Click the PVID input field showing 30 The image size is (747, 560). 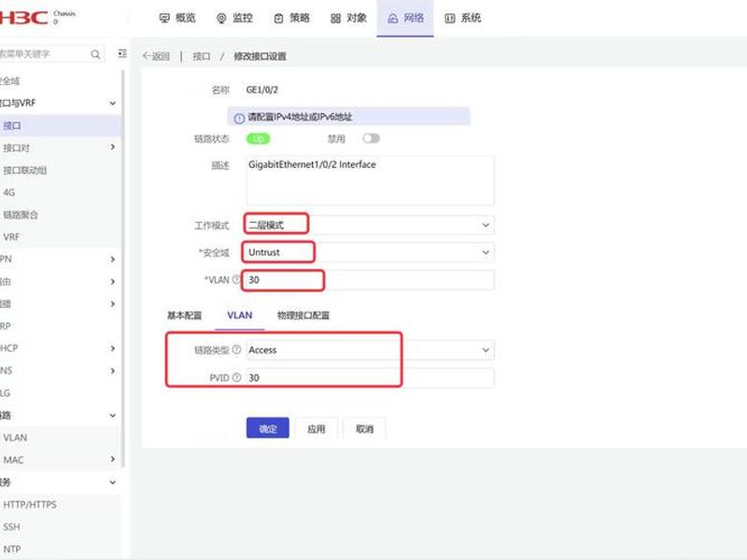[370, 378]
